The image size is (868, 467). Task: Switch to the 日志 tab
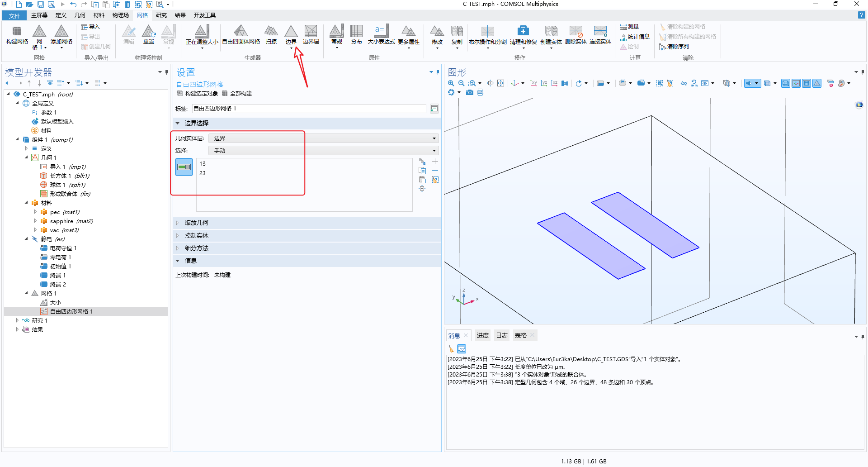pos(501,335)
